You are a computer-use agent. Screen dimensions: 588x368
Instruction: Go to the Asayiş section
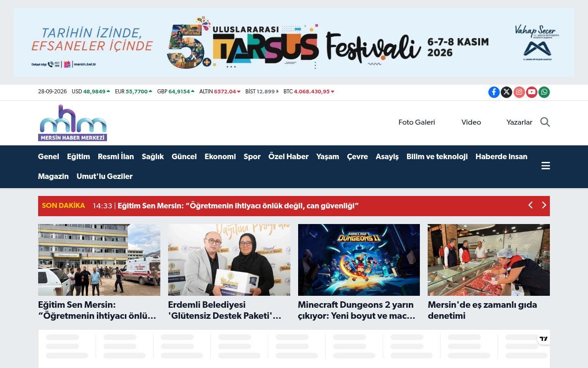point(387,157)
